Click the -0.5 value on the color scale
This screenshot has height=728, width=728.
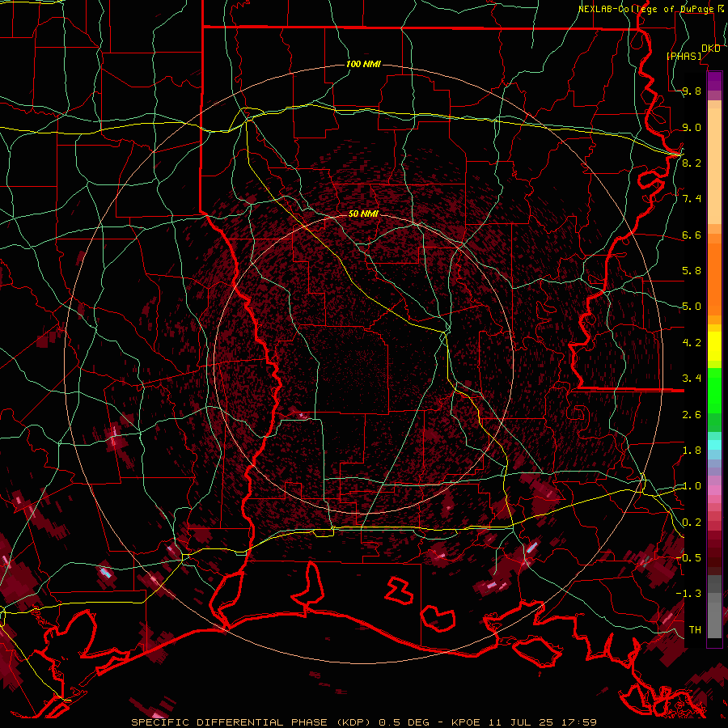point(688,558)
